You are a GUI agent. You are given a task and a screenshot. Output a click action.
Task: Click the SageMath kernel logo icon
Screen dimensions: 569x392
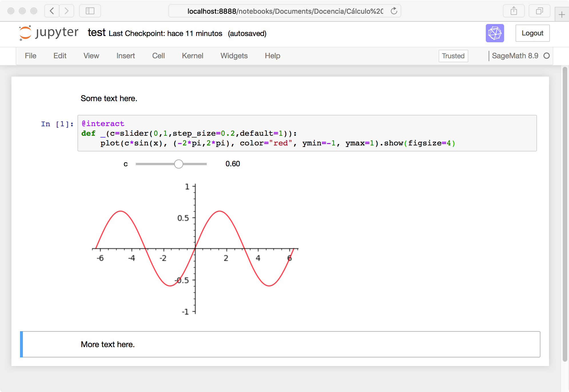pos(495,33)
